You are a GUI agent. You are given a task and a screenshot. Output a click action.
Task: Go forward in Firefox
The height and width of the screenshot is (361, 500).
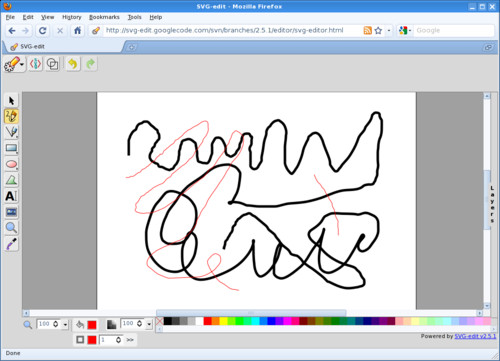coord(25,31)
